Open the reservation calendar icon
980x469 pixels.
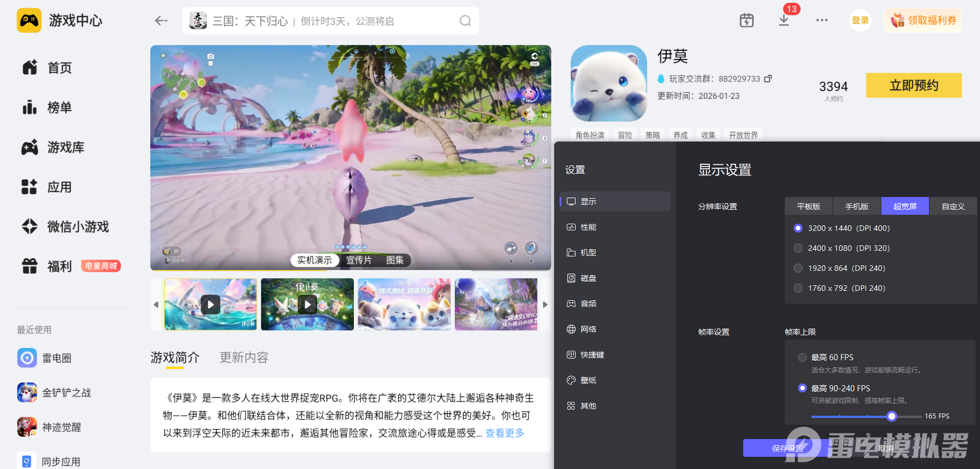747,21
